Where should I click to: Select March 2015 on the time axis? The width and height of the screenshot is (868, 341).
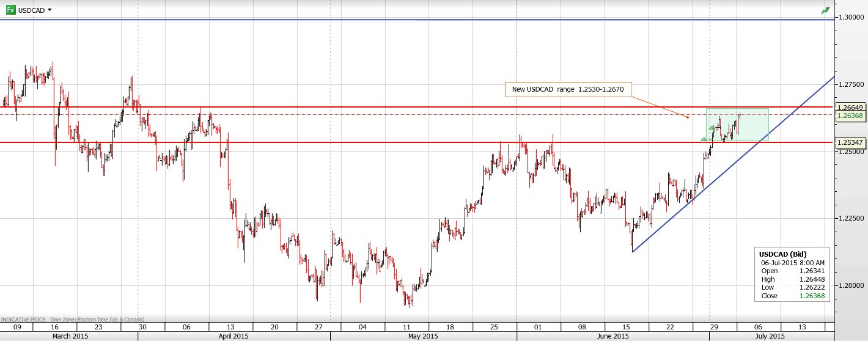[69, 336]
